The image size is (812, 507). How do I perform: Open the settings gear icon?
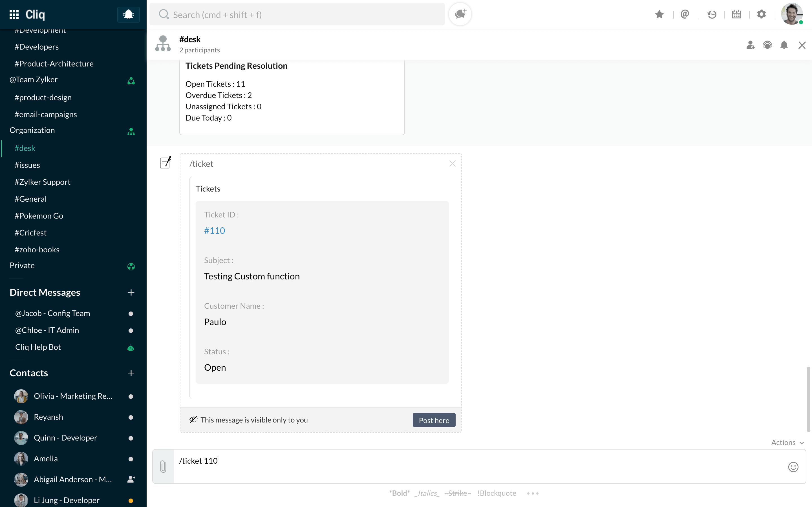pyautogui.click(x=761, y=14)
